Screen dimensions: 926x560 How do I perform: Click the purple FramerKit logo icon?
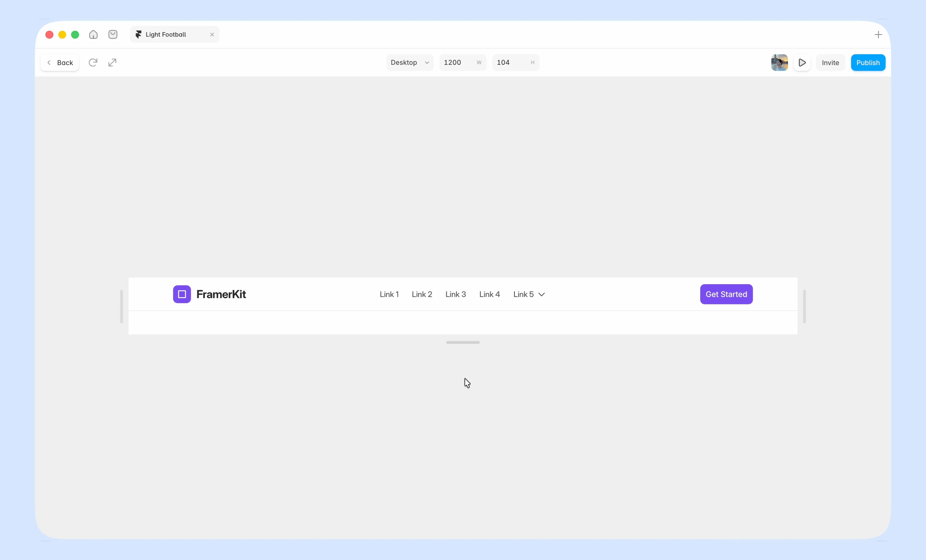coord(182,294)
